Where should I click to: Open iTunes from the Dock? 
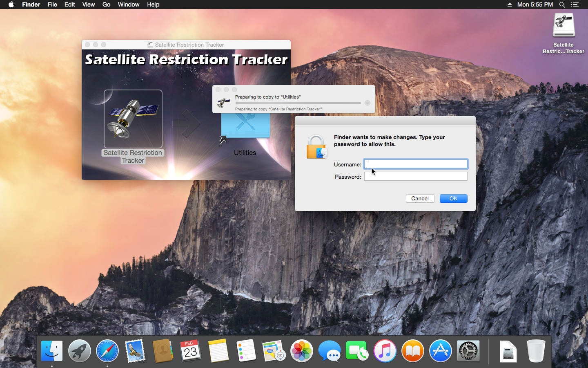(x=385, y=351)
